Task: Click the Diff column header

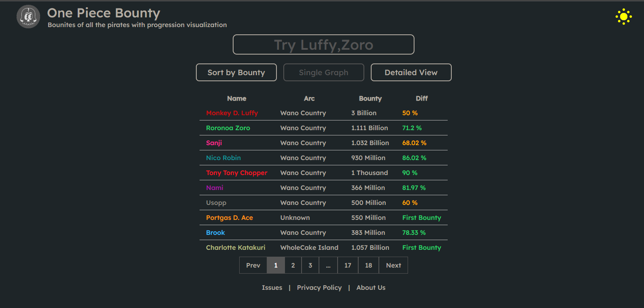Action: point(422,99)
